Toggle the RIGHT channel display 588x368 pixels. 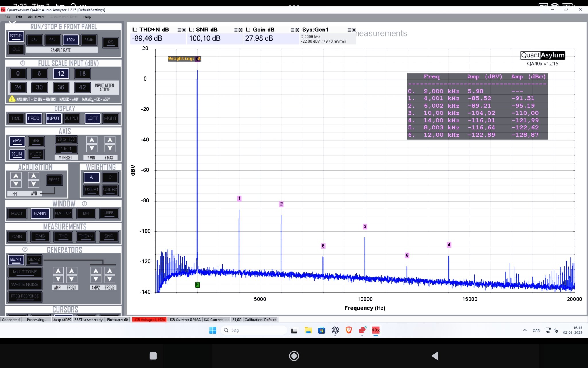111,118
